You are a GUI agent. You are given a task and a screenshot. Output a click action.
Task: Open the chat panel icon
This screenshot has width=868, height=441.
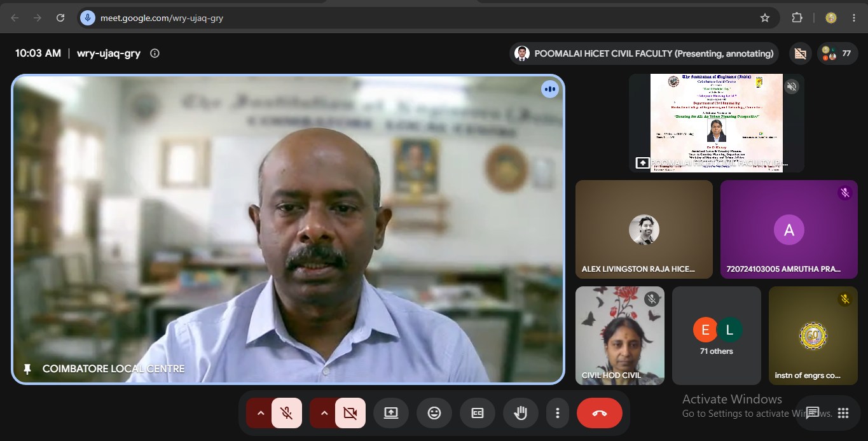pos(812,413)
